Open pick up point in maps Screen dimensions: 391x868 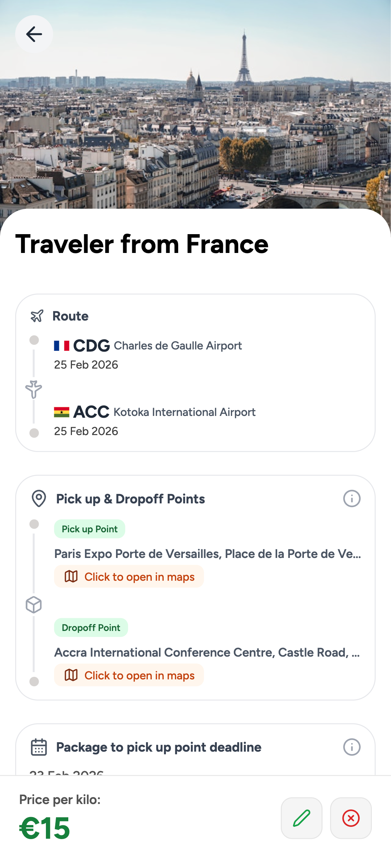point(129,577)
